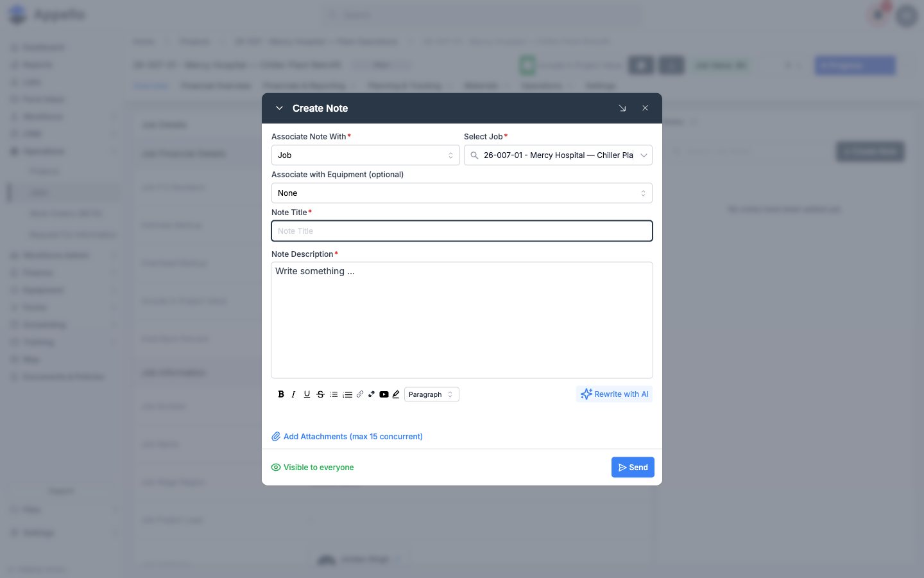Apply underline formatting to note text
924x578 pixels.
(307, 394)
